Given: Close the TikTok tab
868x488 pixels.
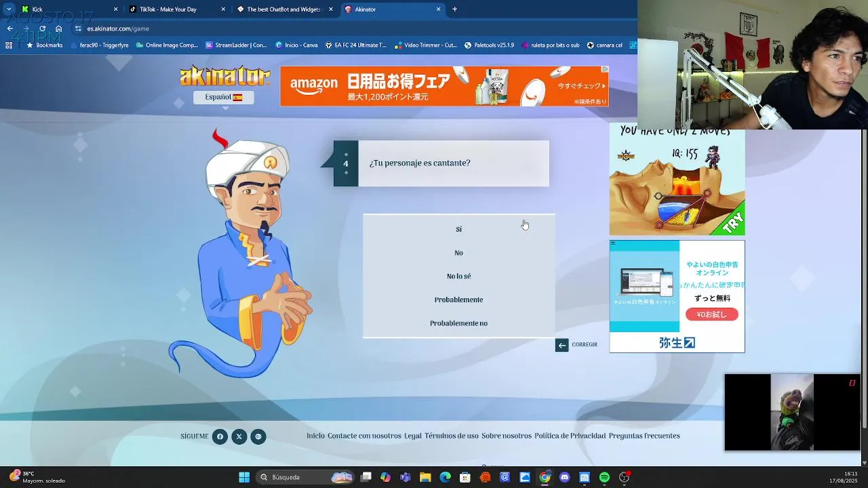Looking at the screenshot, I should (223, 9).
